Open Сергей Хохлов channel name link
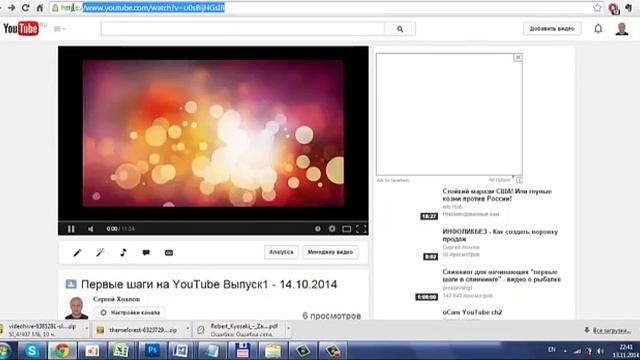Screen dimensions: 640x360 coord(116,299)
